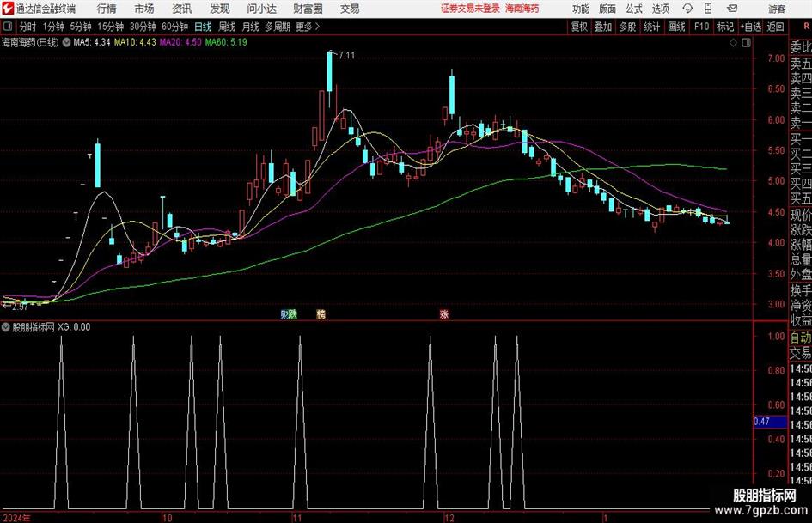The image size is (812, 523).
Task: Click the 2024年 time axis label
Action: pos(16,518)
